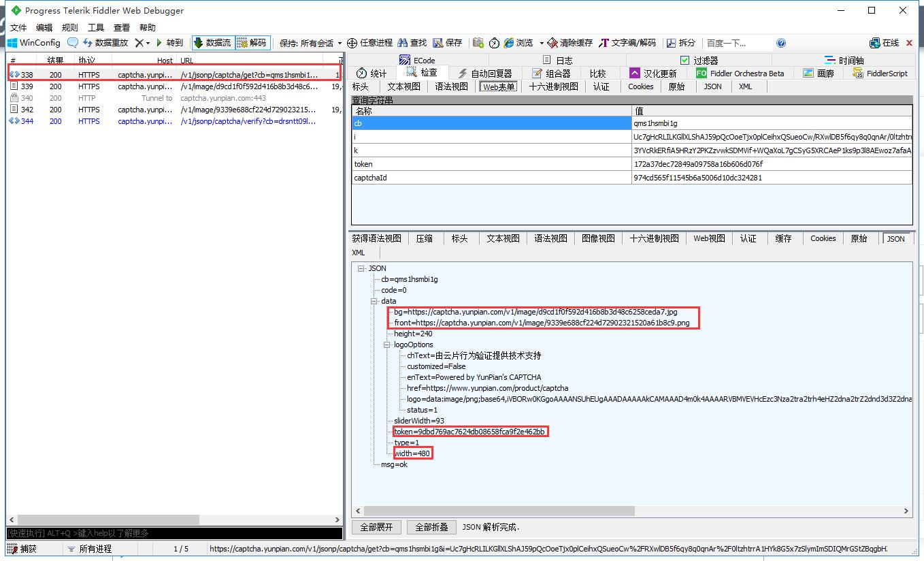The width and height of the screenshot is (924, 561).
Task: Select session 339 in the list
Action: pyautogui.click(x=174, y=86)
